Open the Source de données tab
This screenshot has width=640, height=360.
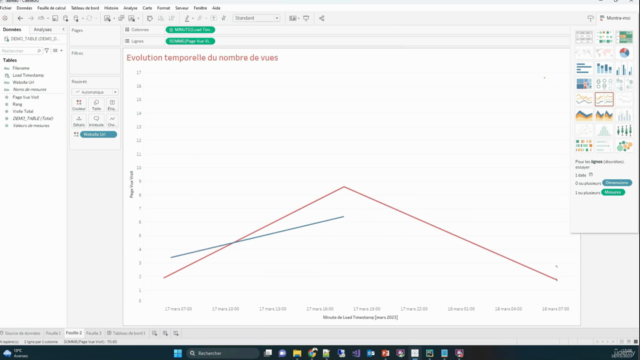click(20, 333)
